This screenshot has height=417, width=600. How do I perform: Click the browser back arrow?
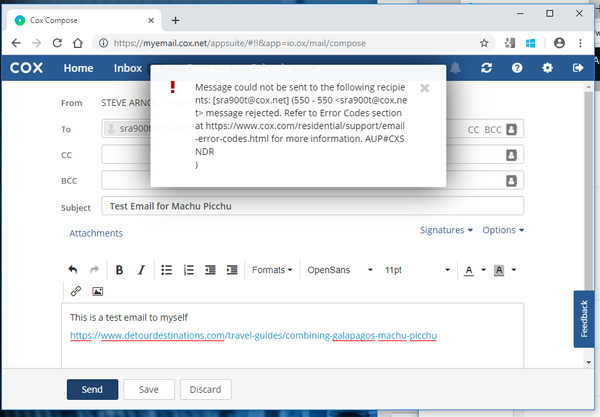coord(16,43)
